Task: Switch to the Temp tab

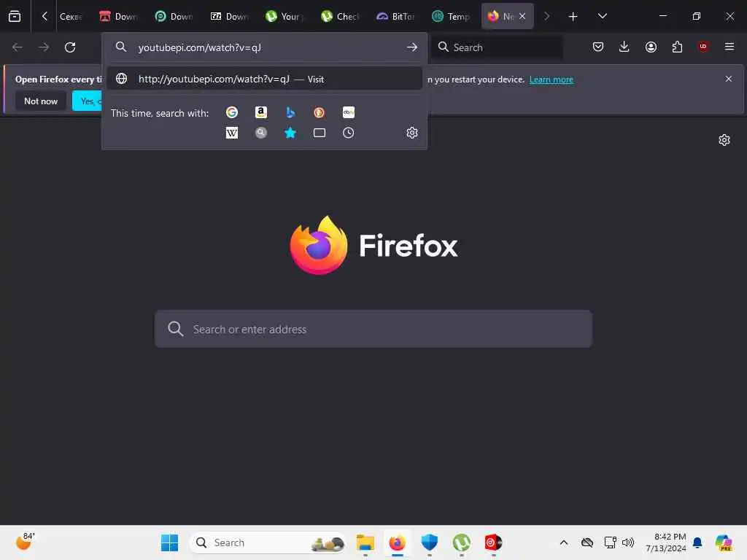Action: tap(451, 16)
